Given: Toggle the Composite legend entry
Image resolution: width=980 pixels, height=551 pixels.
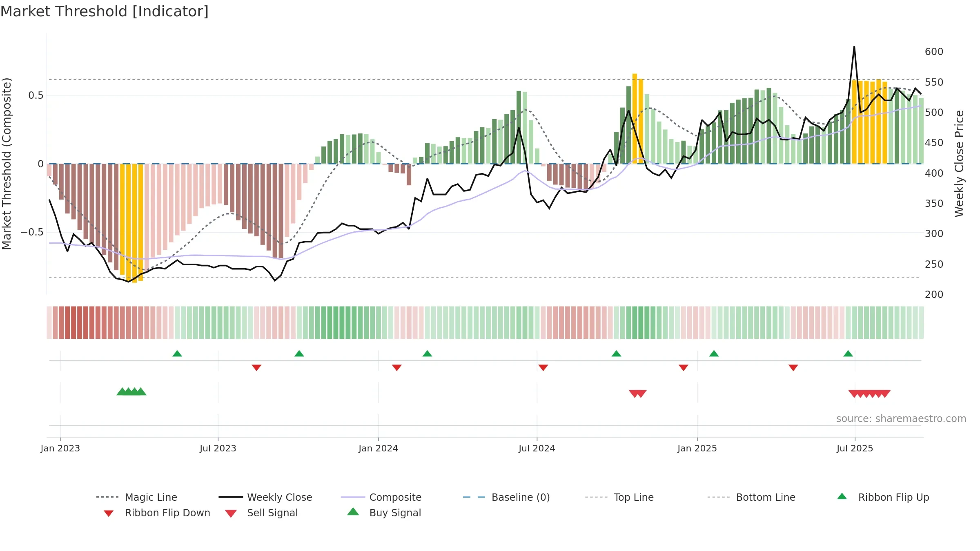Looking at the screenshot, I should pos(381,497).
